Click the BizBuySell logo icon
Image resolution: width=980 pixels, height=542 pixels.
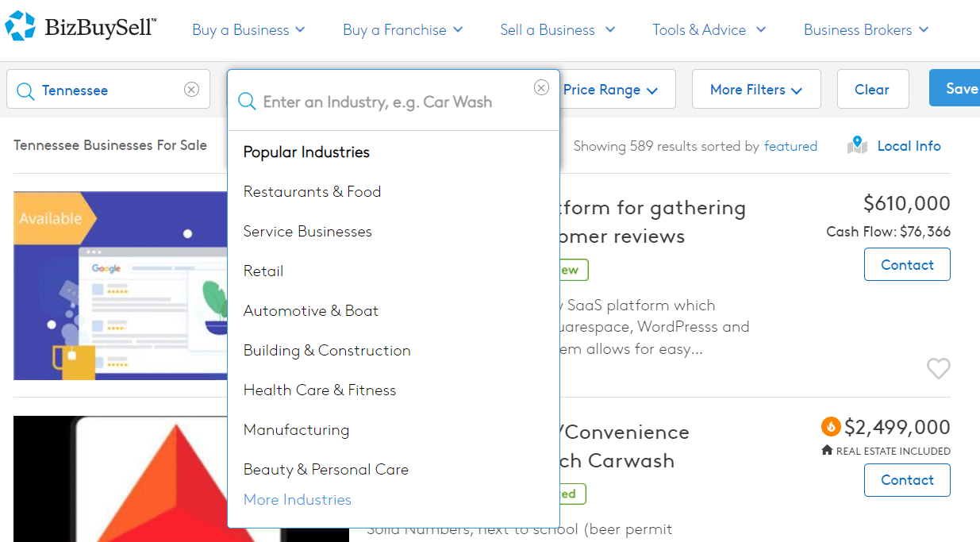tap(20, 26)
